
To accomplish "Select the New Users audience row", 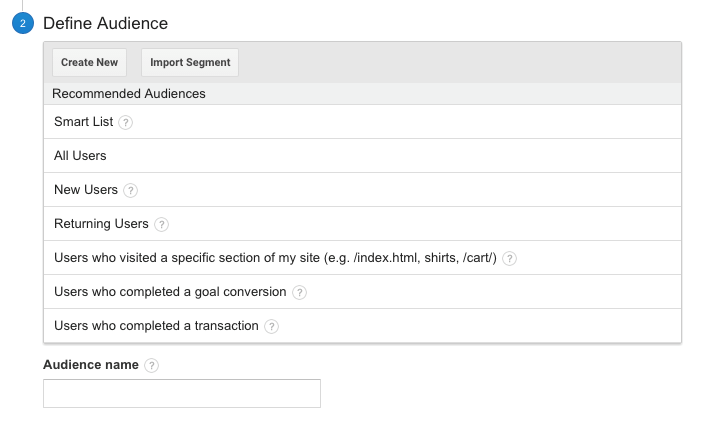I will pyautogui.click(x=362, y=190).
